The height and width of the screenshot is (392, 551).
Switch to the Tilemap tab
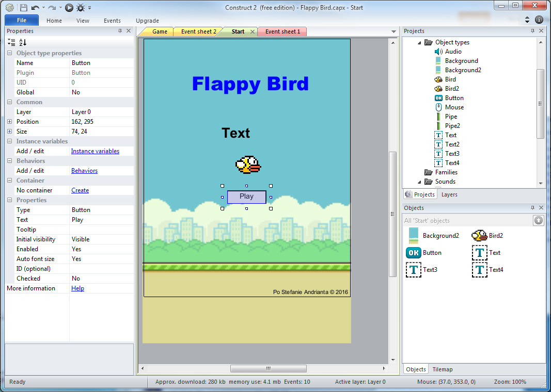443,369
